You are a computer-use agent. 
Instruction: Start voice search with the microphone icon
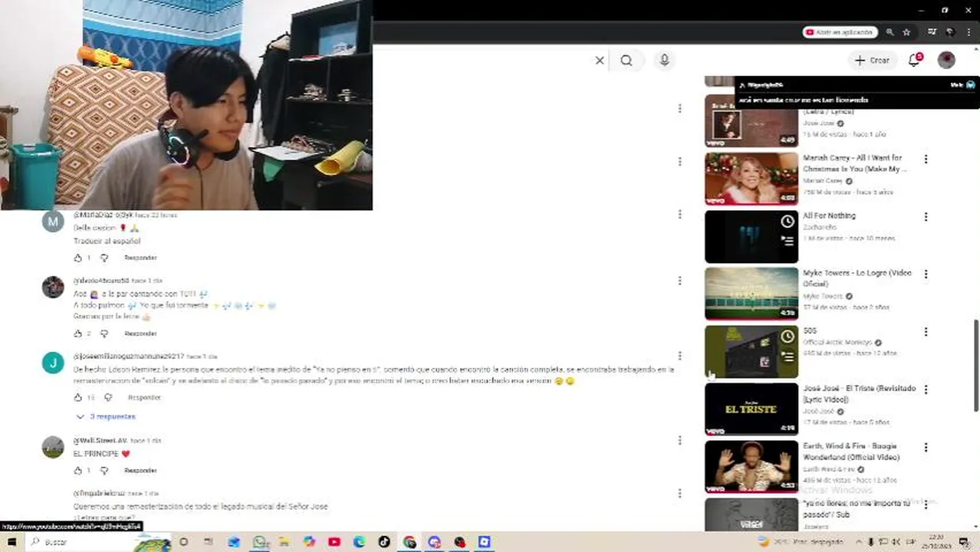pyautogui.click(x=664, y=61)
